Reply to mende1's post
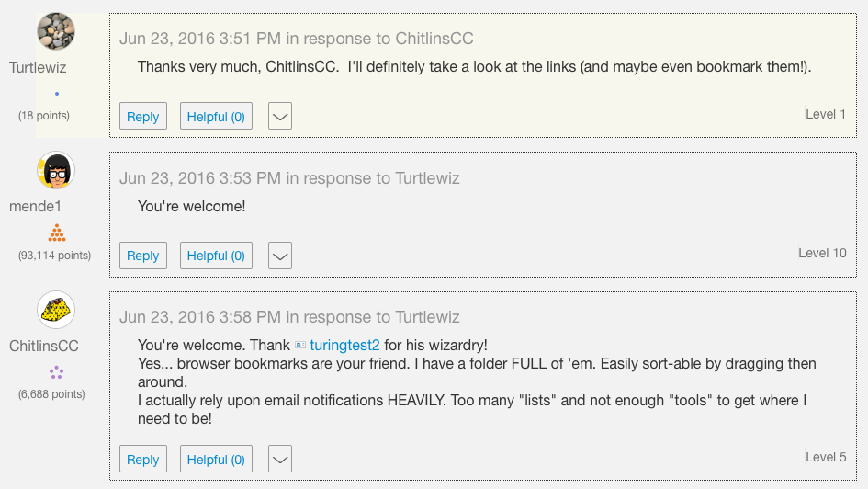Viewport: 868px width, 489px height. point(142,256)
